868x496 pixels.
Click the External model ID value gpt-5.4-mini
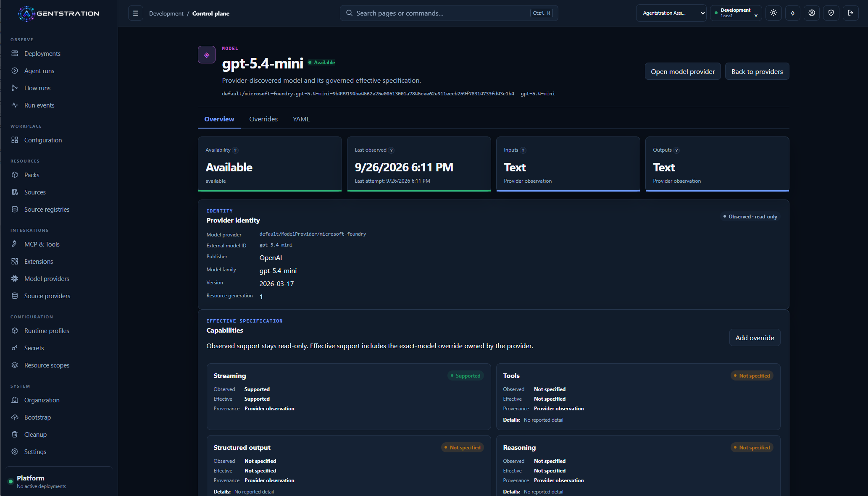point(276,245)
